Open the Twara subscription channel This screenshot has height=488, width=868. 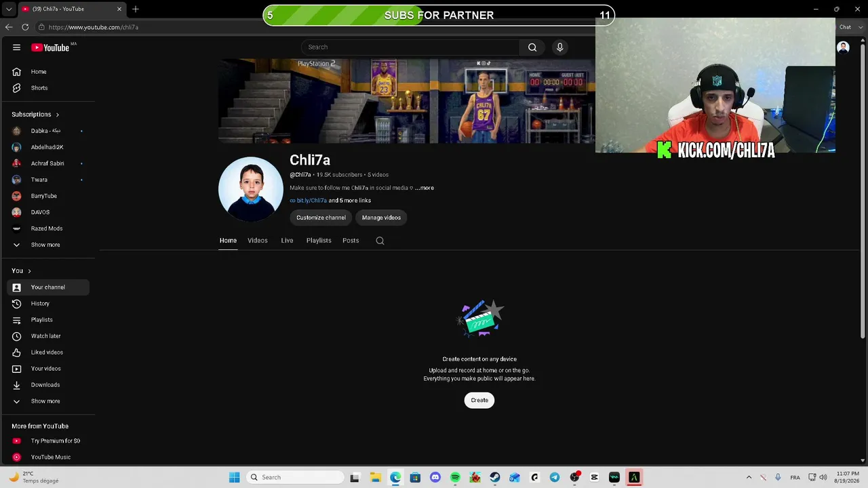(47, 180)
